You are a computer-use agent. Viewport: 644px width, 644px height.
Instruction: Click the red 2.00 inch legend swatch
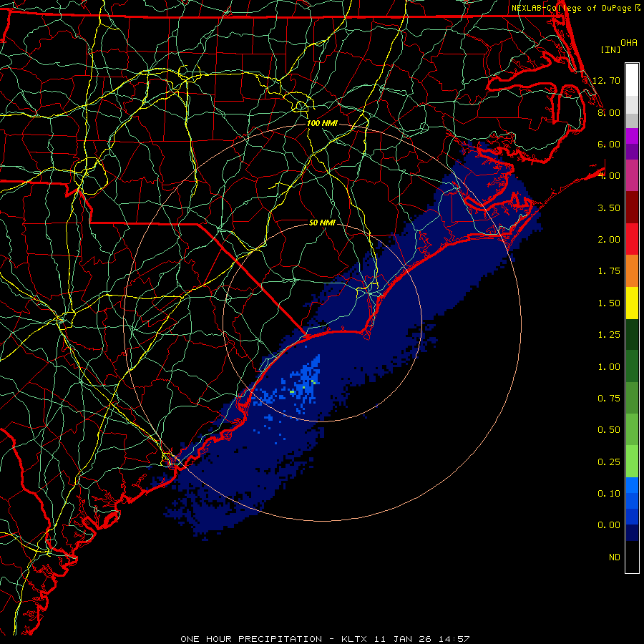[632, 239]
